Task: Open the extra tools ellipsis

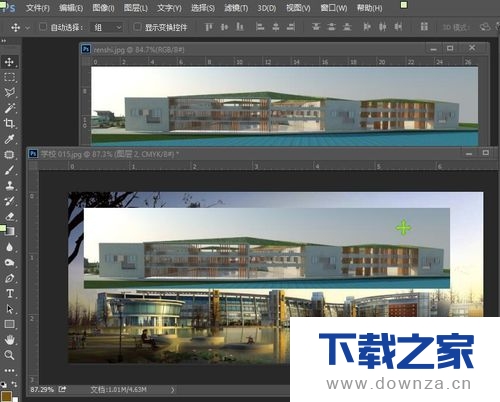Action: [9, 370]
